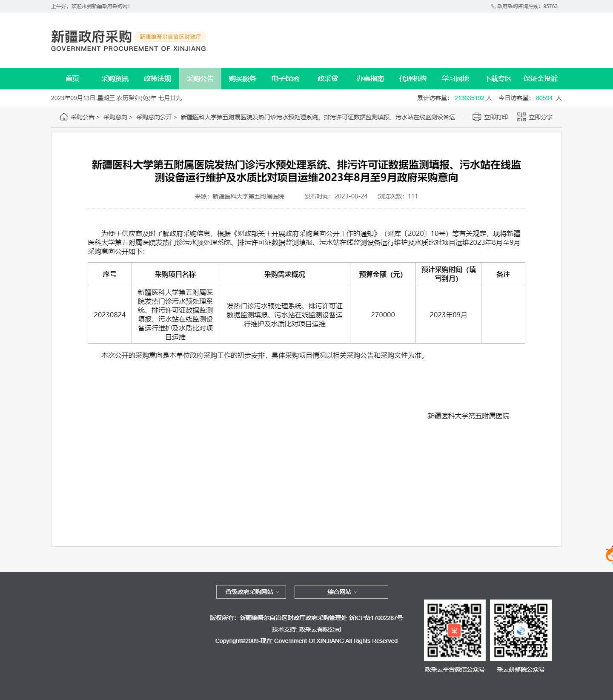Click the 采云研修院公众号 QR code
Image resolution: width=613 pixels, height=700 pixels.
pyautogui.click(x=521, y=630)
